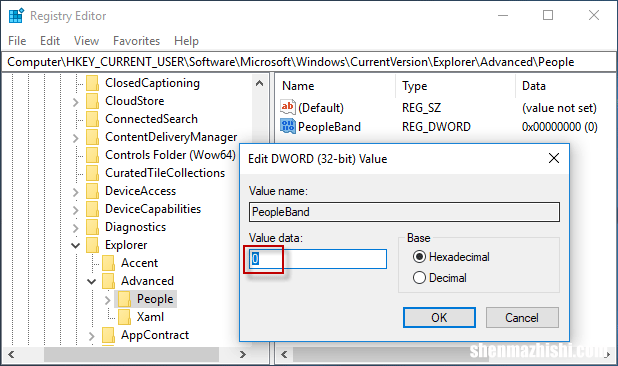618x366 pixels.
Task: Expand the People key
Action: pos(108,300)
